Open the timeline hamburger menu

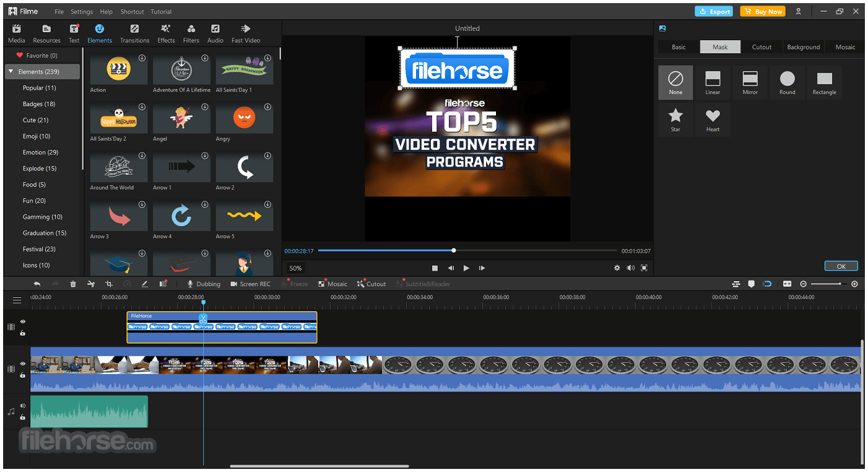pos(17,300)
